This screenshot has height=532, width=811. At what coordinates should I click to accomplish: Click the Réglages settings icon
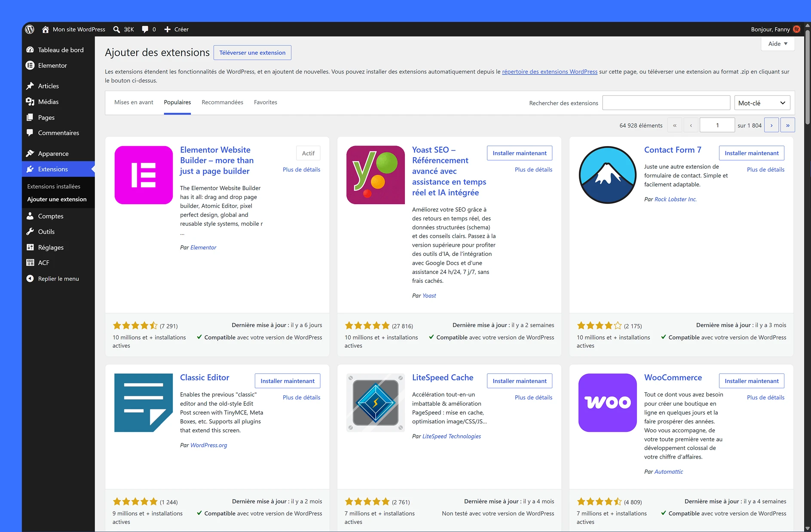(30, 248)
